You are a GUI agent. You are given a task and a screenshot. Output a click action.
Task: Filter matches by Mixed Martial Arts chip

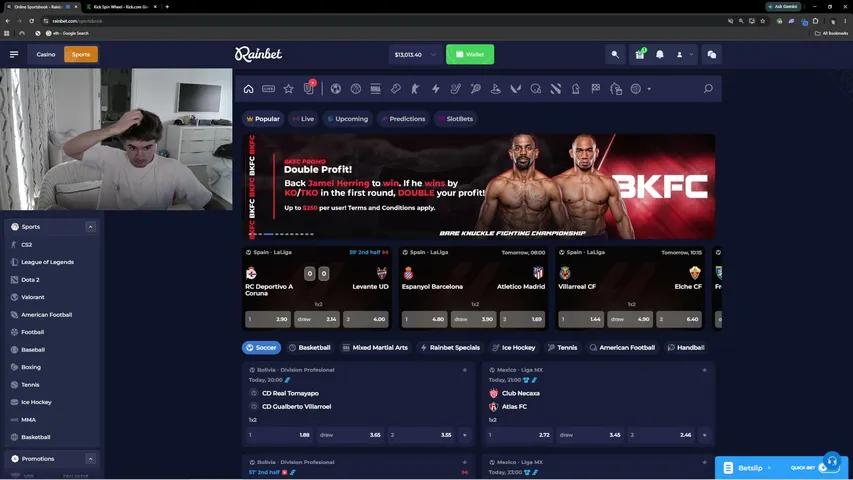(375, 348)
